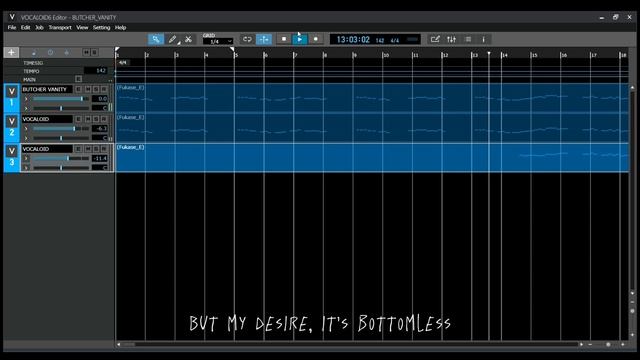
Task: Click the BUTCHER VANITY track name
Action: pyautogui.click(x=47, y=89)
